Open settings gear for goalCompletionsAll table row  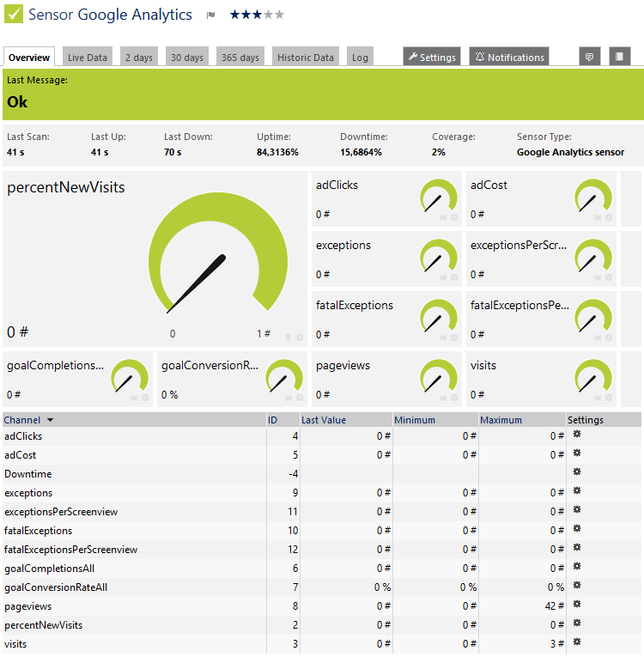pos(577,567)
